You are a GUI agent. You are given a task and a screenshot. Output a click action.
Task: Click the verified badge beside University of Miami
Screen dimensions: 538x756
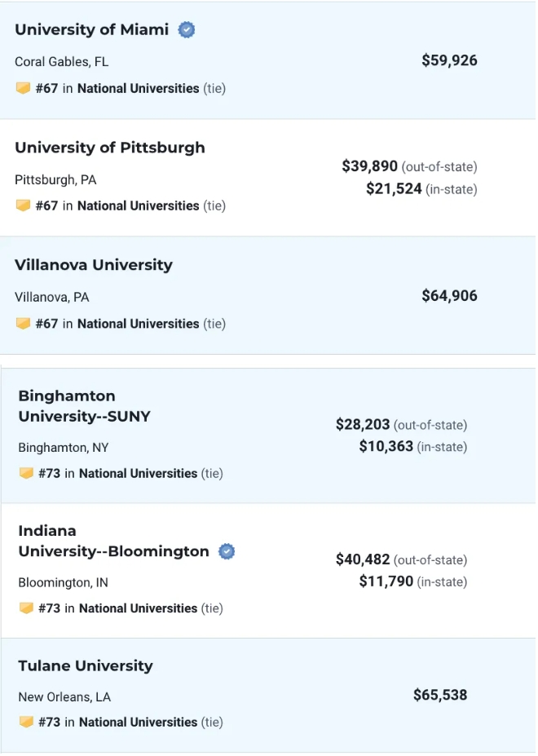(187, 30)
